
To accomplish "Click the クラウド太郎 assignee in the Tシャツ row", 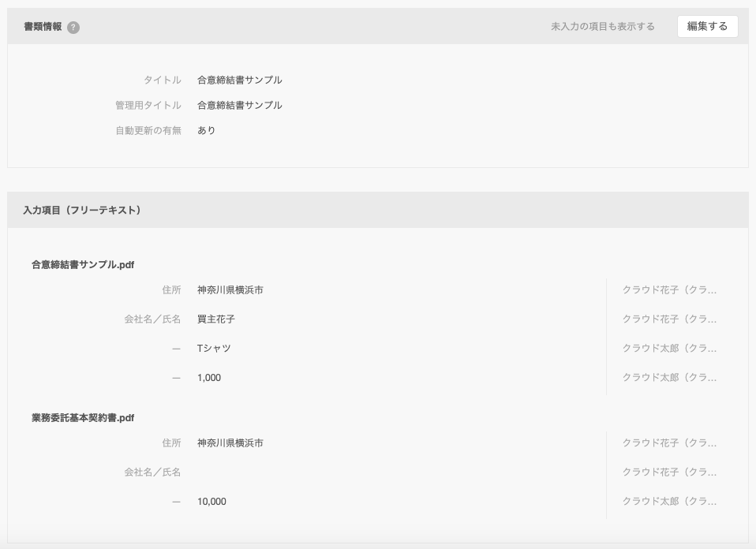I will (669, 349).
